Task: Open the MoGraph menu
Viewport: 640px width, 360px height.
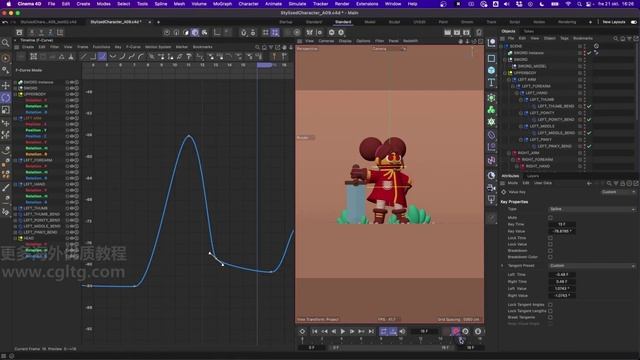Action: [222, 4]
